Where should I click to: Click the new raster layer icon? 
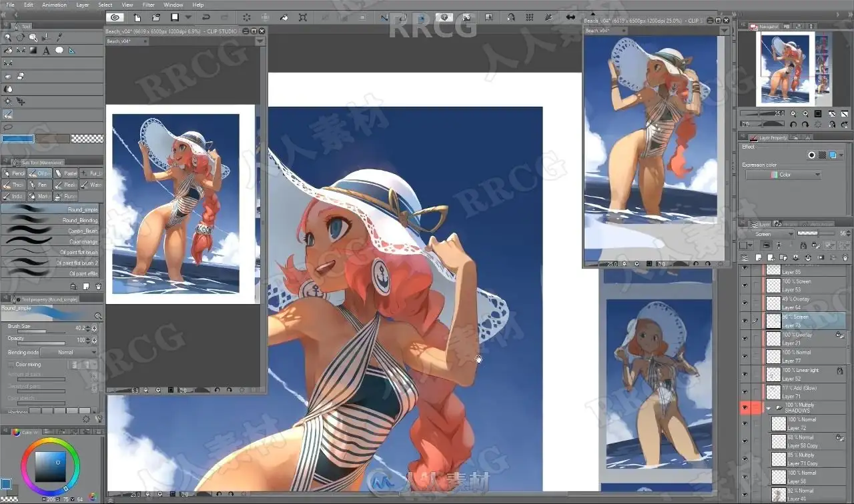759,257
